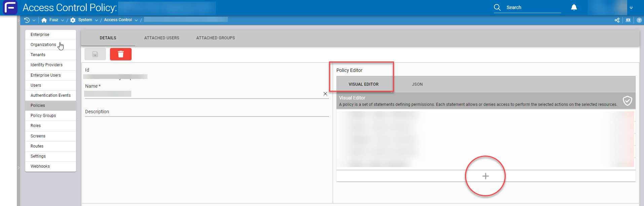The height and width of the screenshot is (206, 644).
Task: Click the Fuuz logo icon
Action: 10,7
